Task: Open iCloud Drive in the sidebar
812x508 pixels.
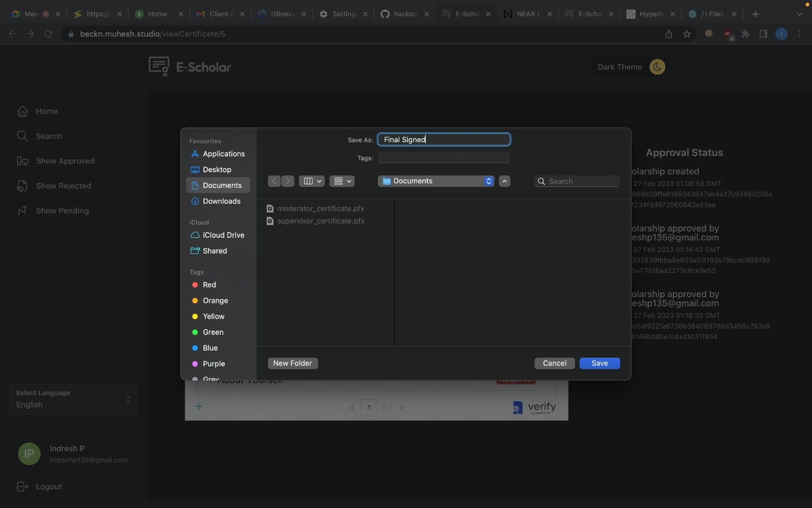Action: coord(218,235)
